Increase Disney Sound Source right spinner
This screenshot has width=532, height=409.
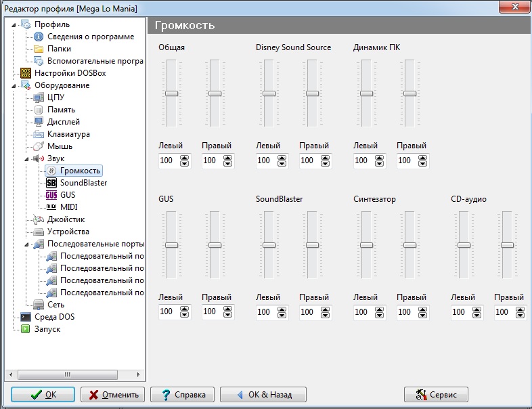tap(325, 158)
